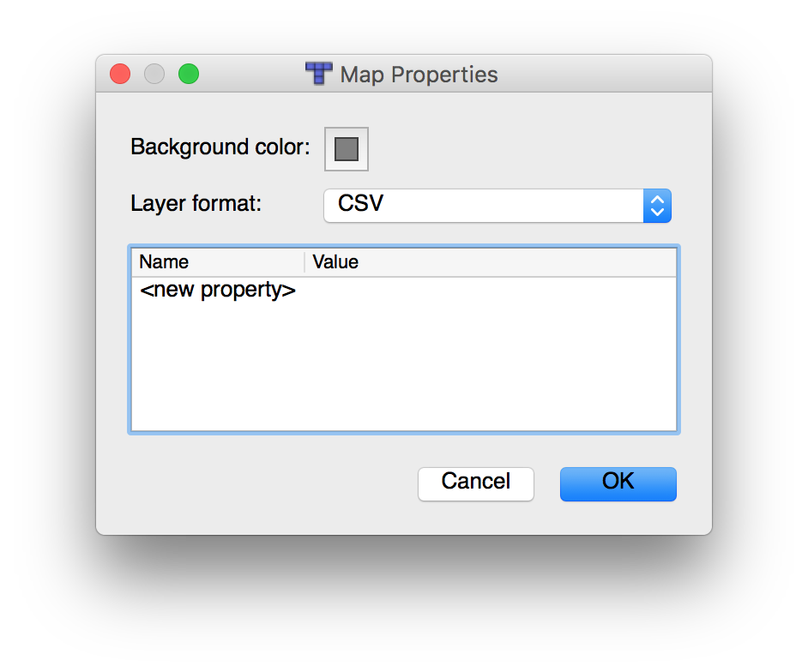
Task: Click the Value cell beside <new property>
Action: point(489,291)
